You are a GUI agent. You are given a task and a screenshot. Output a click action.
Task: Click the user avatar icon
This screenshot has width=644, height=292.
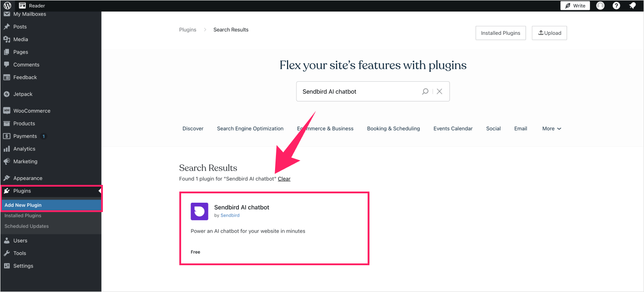[600, 6]
